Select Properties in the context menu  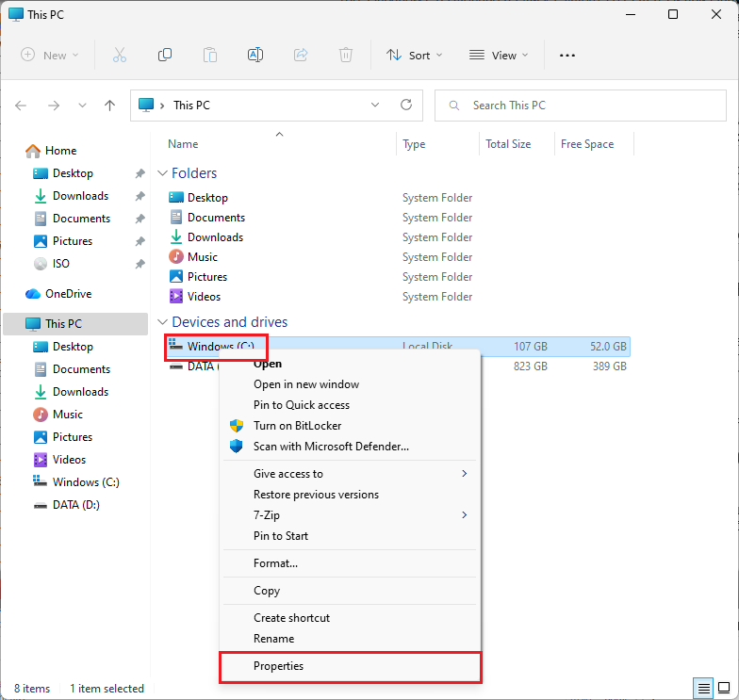[279, 666]
